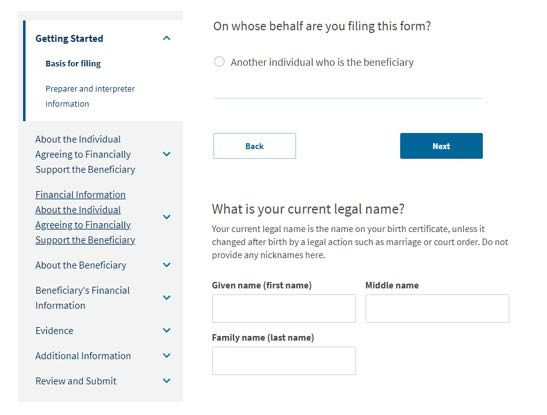Expand Beneficiary's Financial Information chevron
Viewport: 547px width, 415px height.
click(167, 297)
